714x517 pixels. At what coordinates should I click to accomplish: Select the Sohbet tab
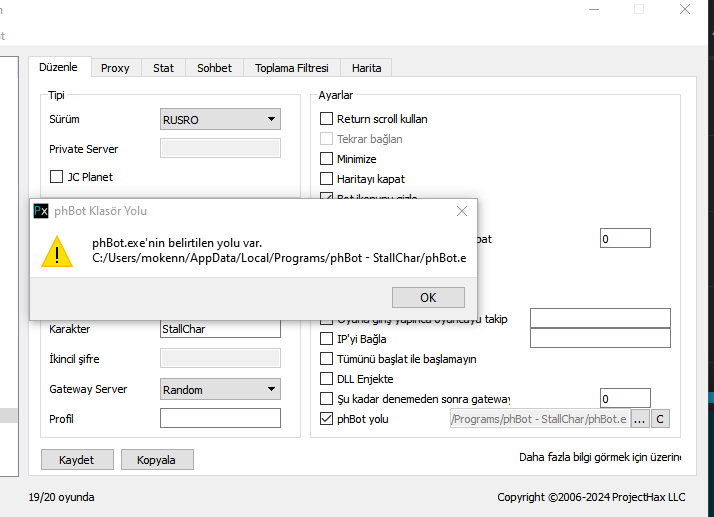pos(214,68)
